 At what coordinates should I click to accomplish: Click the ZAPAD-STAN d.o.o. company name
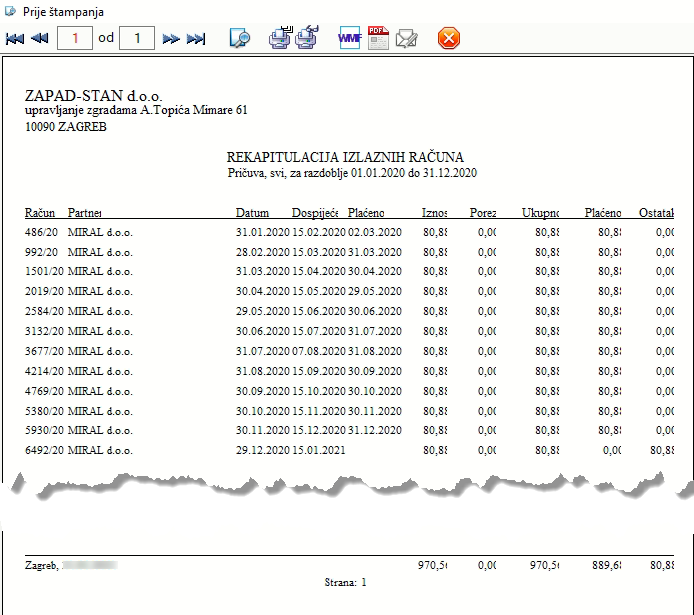[x=93, y=96]
